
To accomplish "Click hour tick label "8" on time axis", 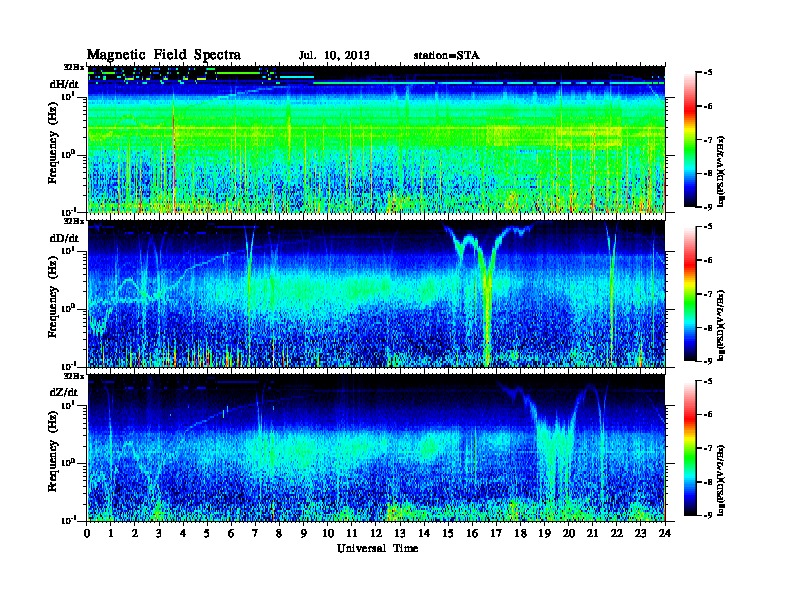I will click(279, 534).
